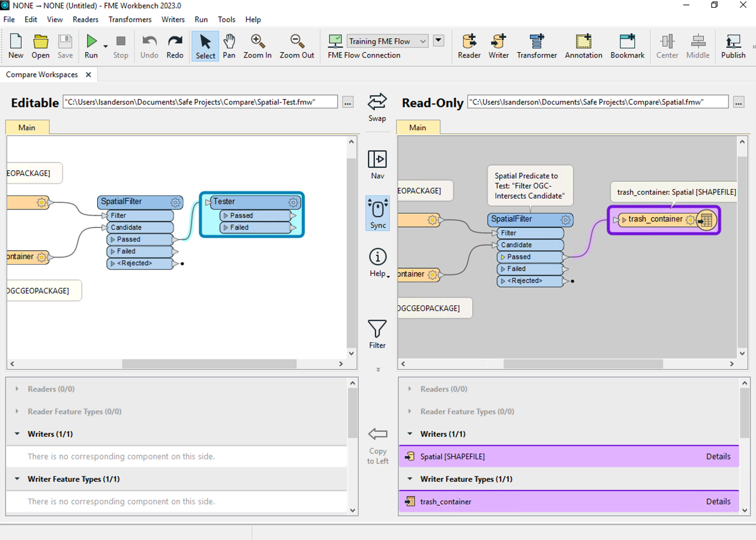Open FME Flow connection options arrow
This screenshot has height=540, width=756.
click(x=439, y=41)
